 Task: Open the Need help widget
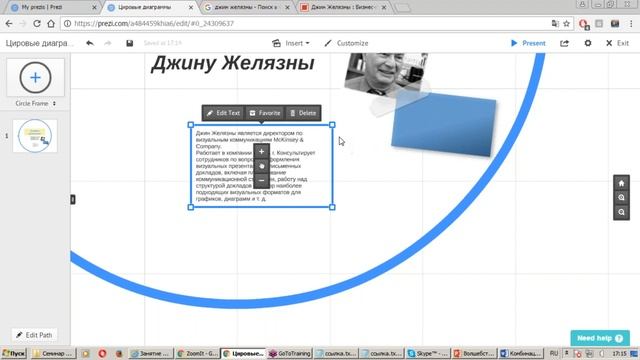click(600, 338)
